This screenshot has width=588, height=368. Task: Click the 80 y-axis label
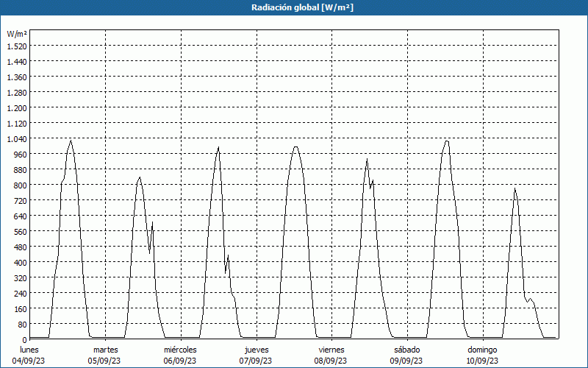(x=23, y=325)
